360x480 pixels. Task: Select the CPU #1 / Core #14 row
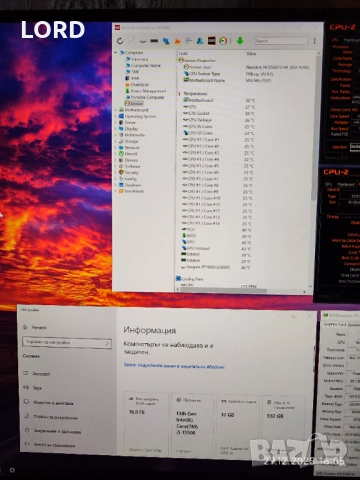click(217, 223)
